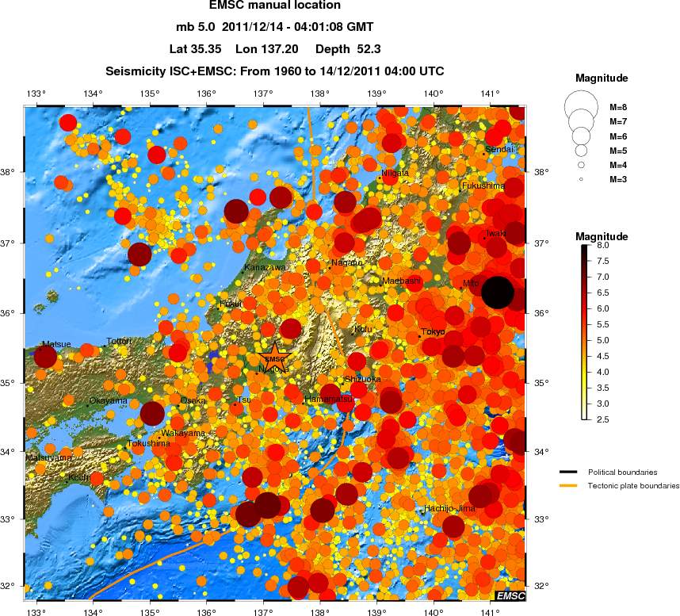680x616 pixels.
Task: Click the '5.0' color bar label
Action: 603,340
